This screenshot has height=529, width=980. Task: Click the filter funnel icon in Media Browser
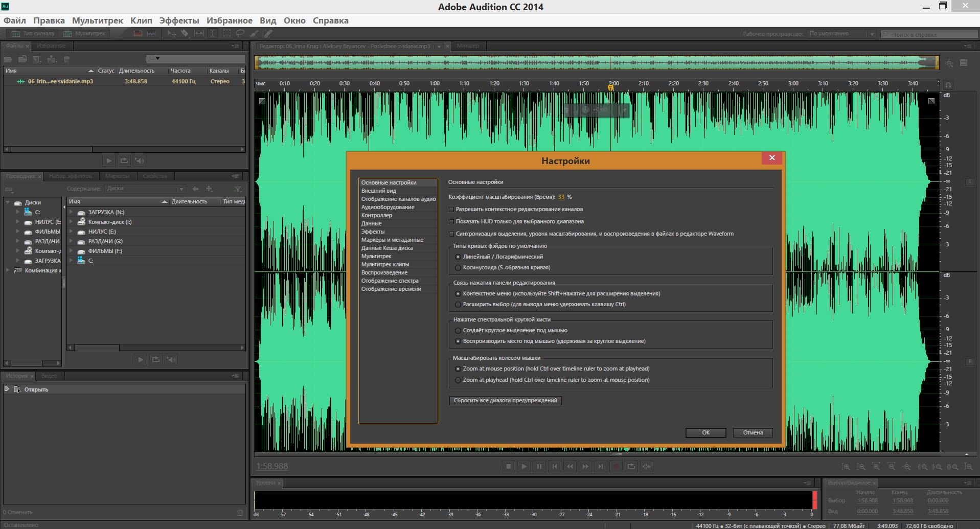coord(238,189)
